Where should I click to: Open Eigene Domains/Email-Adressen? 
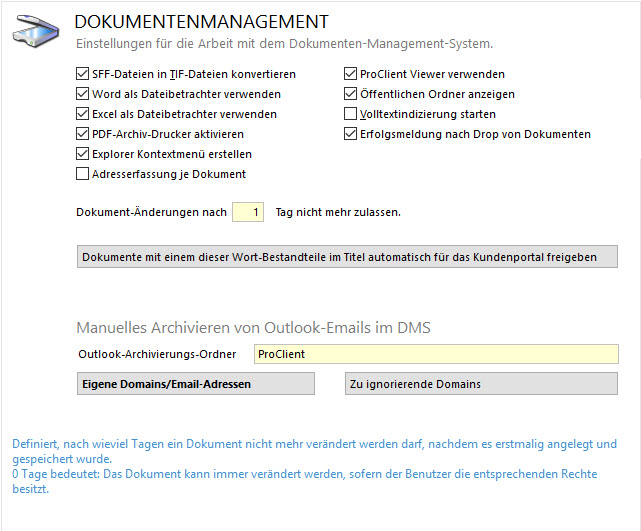pos(196,384)
